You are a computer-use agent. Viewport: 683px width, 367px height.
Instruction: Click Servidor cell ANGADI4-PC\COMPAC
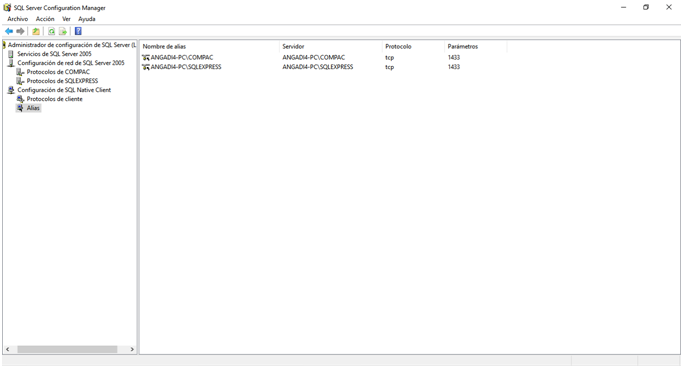click(x=314, y=57)
